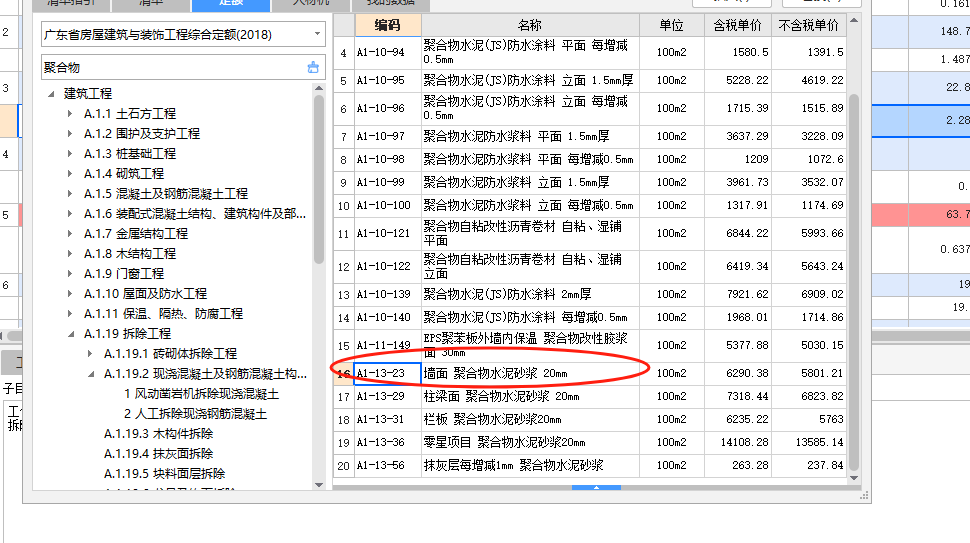This screenshot has width=970, height=543.
Task: Select quota code A1-10-100
Action: pos(384,205)
